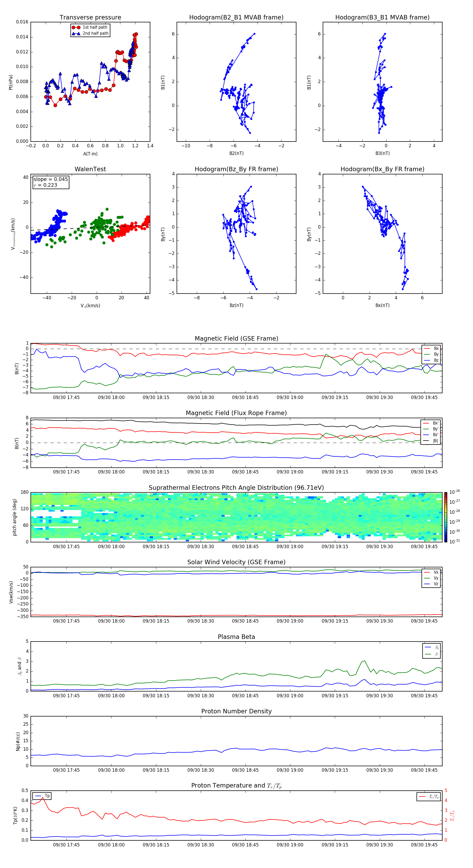Viewport: 473px width, 868px height.
Task: Click the "Np(#/cc)" y-axis label
Action: click(18, 741)
